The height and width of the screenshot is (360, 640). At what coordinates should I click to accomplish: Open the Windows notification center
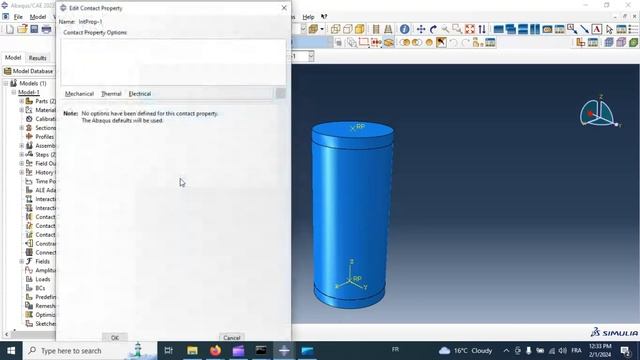[626, 351]
